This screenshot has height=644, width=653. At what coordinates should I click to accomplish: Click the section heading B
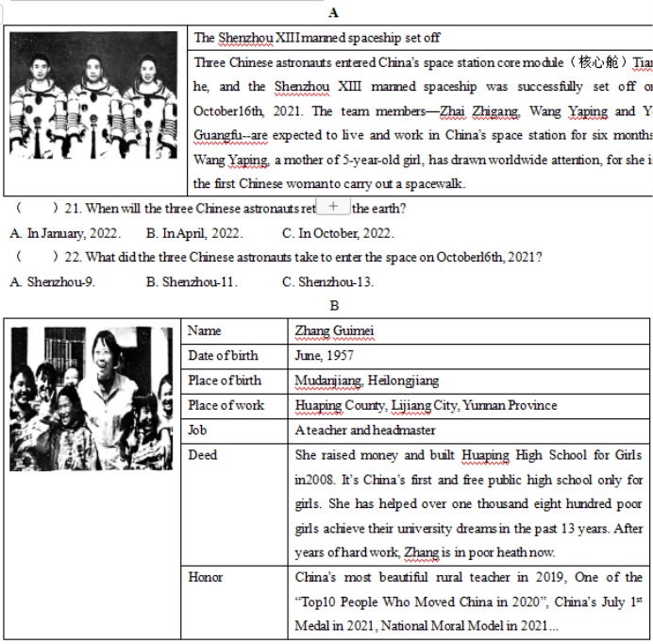[334, 306]
